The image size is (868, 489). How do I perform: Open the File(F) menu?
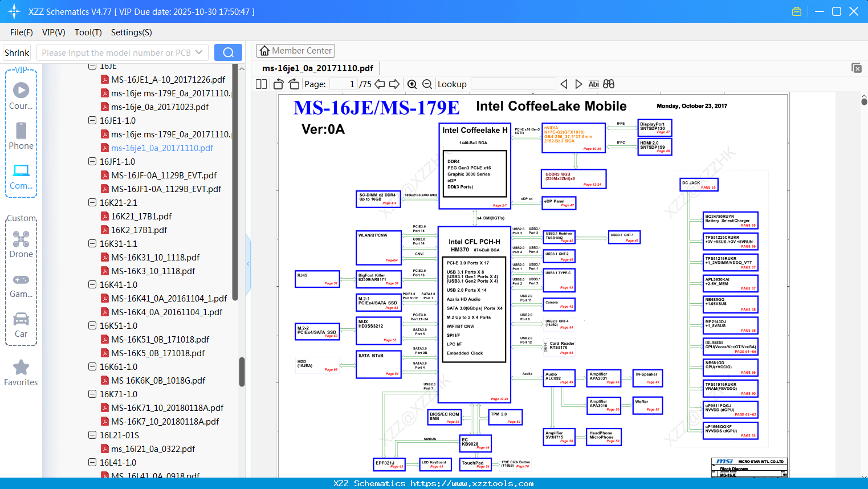(x=22, y=32)
